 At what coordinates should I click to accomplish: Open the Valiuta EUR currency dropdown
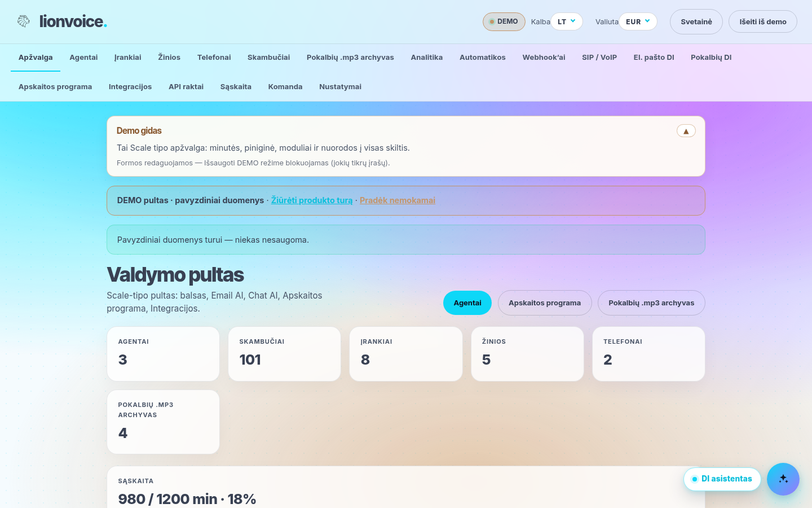click(638, 21)
